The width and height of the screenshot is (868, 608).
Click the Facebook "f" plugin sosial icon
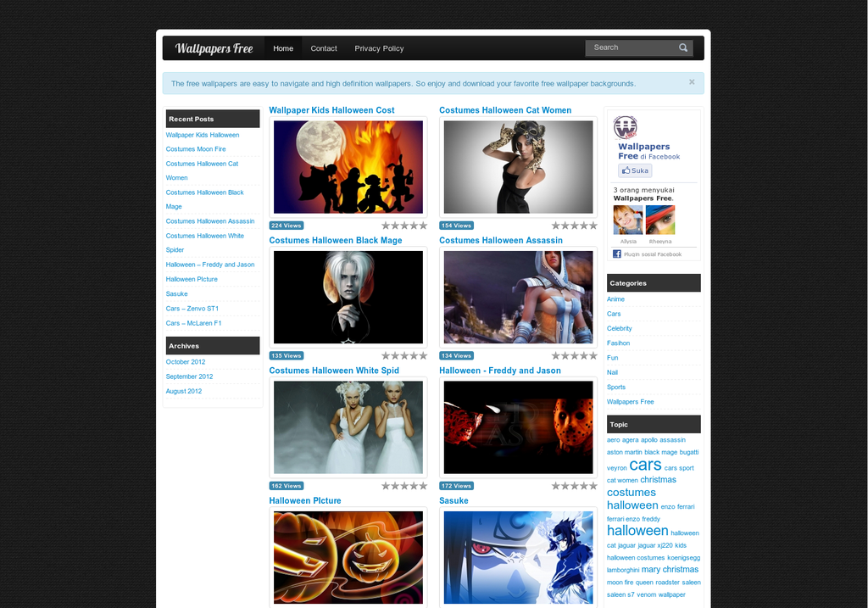615,253
